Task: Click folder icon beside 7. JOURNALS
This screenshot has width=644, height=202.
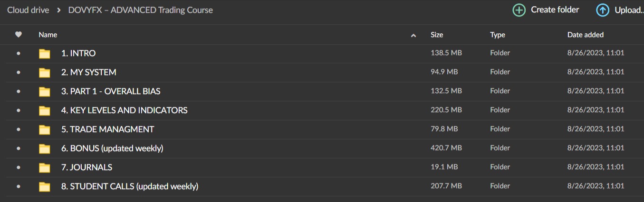Action: 44,167
